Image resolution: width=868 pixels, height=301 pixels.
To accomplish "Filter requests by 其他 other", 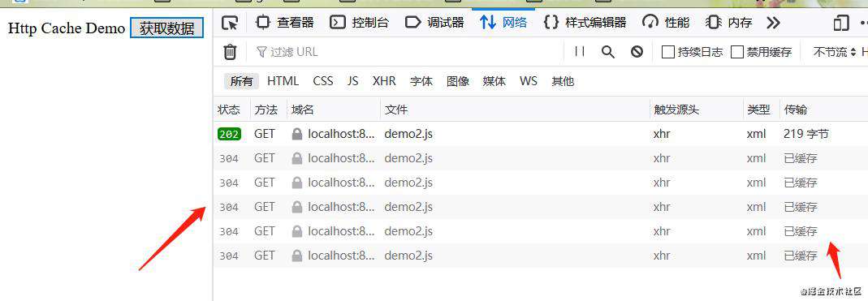I will click(563, 81).
